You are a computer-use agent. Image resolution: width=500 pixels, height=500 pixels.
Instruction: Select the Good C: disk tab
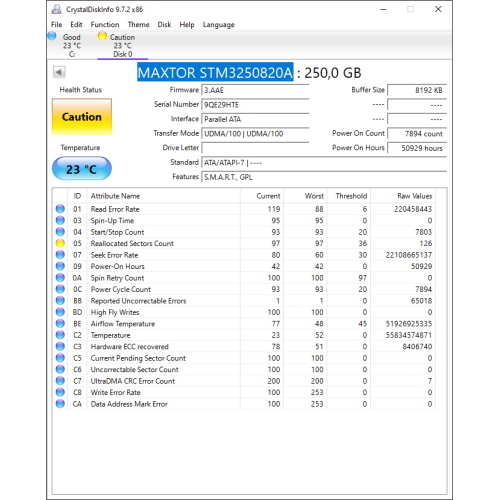pyautogui.click(x=71, y=45)
